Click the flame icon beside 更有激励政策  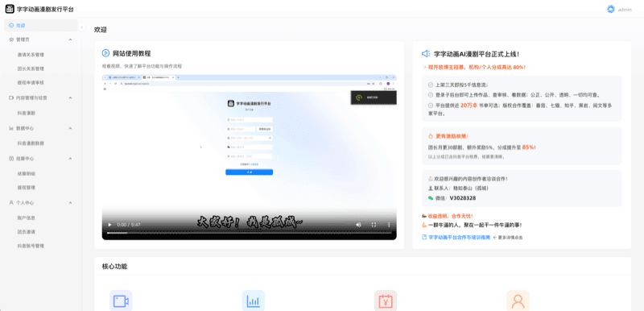[431, 136]
